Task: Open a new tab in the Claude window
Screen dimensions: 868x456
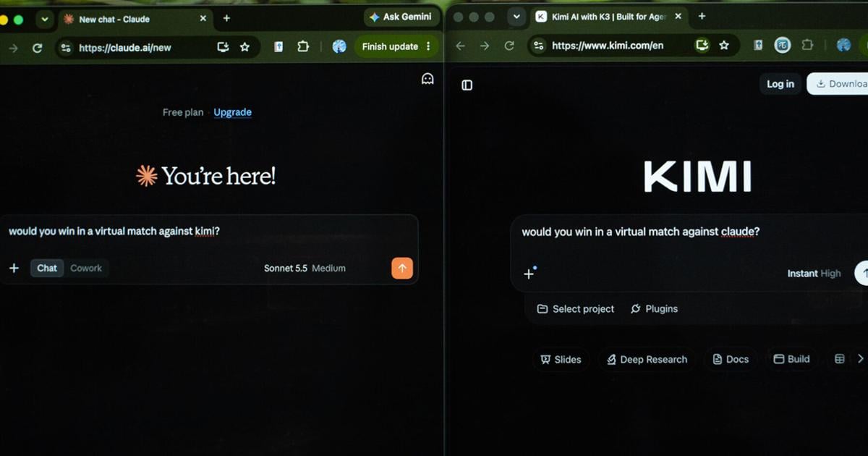Action: coord(226,18)
